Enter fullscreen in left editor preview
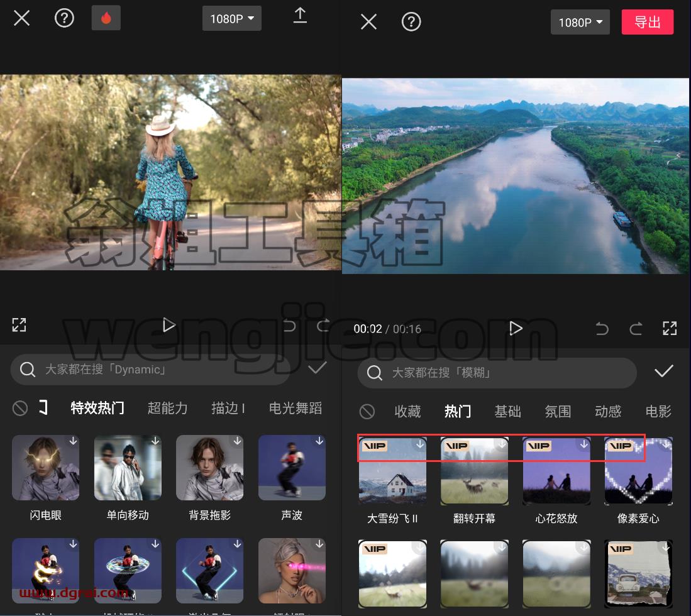691x616 pixels. click(19, 325)
